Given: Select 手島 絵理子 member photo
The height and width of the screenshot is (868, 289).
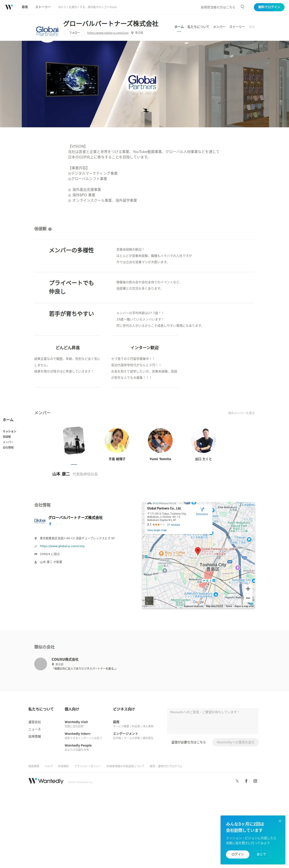Looking at the screenshot, I should [117, 440].
